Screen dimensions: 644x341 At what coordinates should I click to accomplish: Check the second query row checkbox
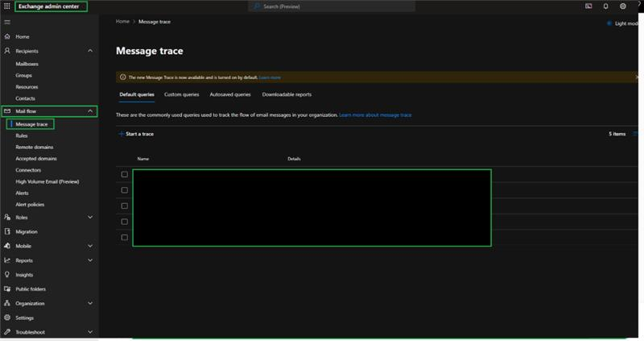pos(125,190)
